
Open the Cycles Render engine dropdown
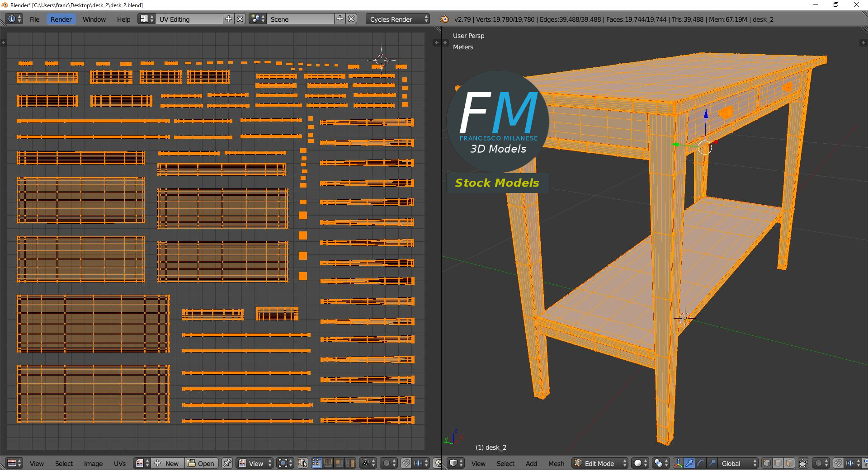[x=398, y=19]
